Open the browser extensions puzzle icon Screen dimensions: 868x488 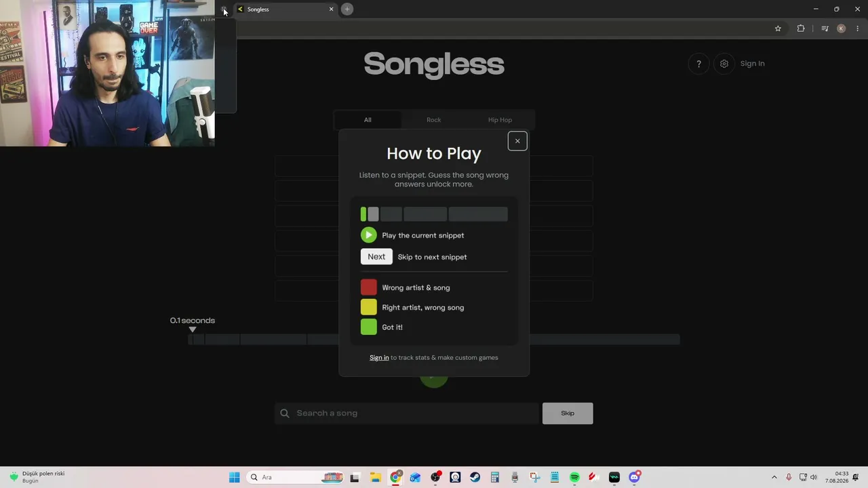[x=801, y=28]
